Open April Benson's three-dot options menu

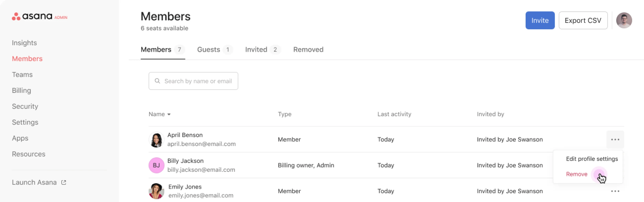click(615, 140)
